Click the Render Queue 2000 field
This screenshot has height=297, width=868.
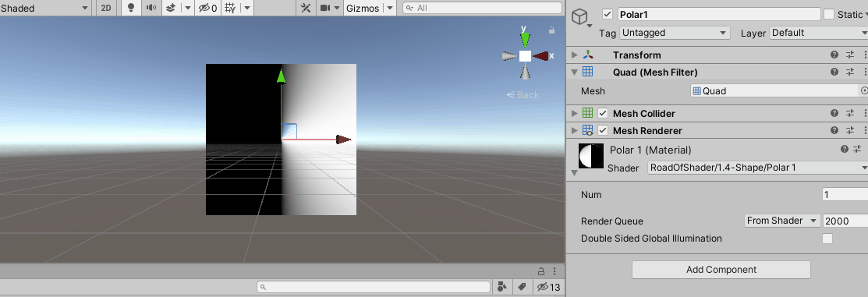[845, 221]
